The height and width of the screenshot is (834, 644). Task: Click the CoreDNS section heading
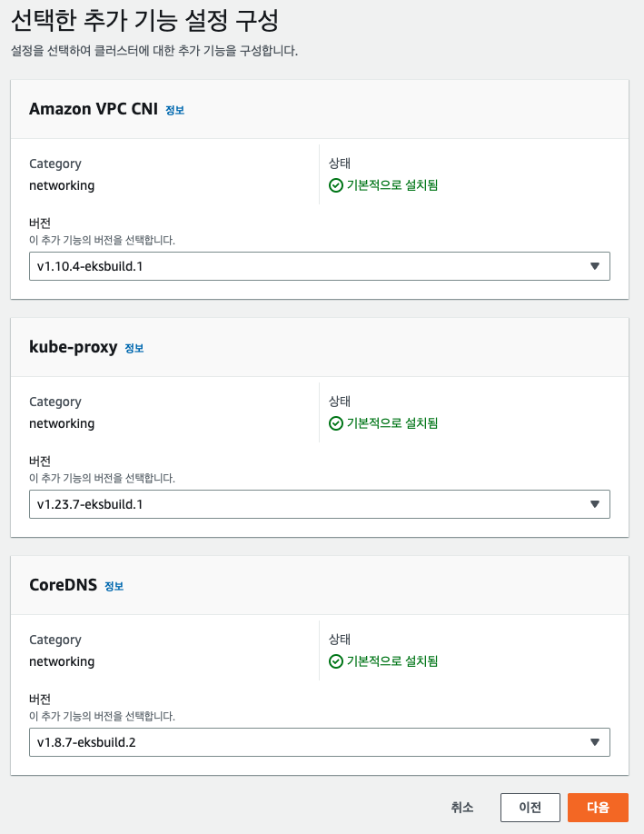click(63, 585)
